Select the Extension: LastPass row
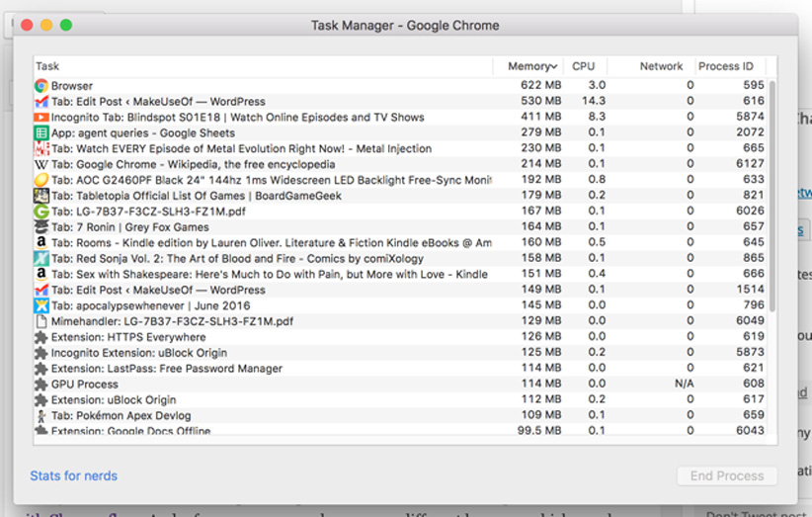Screen dimensions: 812x517 (166, 369)
